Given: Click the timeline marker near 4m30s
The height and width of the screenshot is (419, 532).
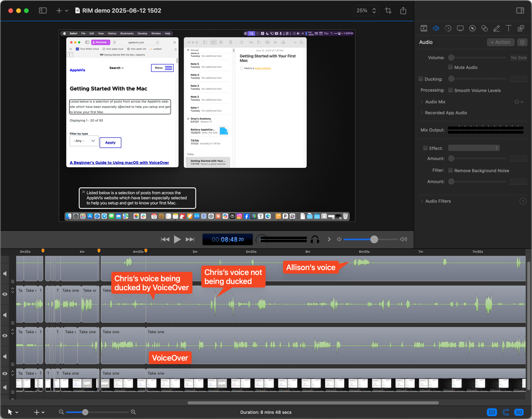Looking at the screenshot, I should click(x=146, y=251).
